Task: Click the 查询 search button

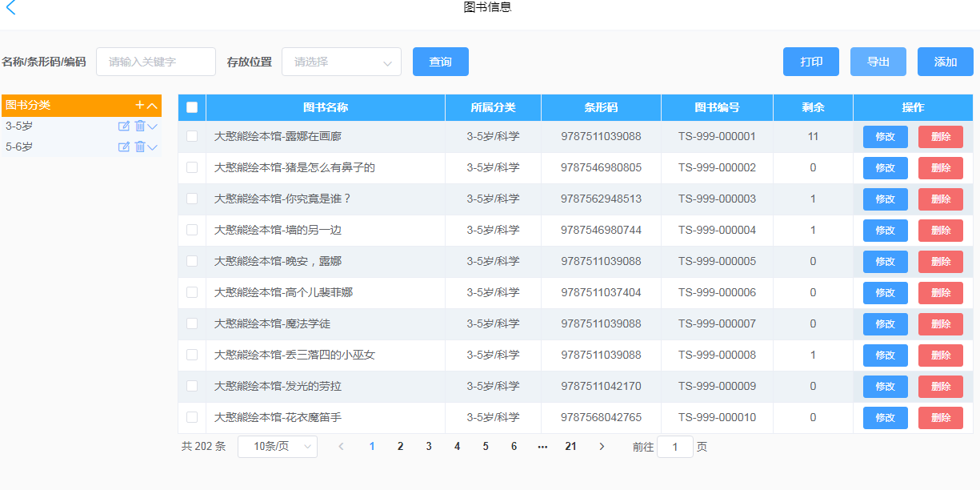Action: 441,62
